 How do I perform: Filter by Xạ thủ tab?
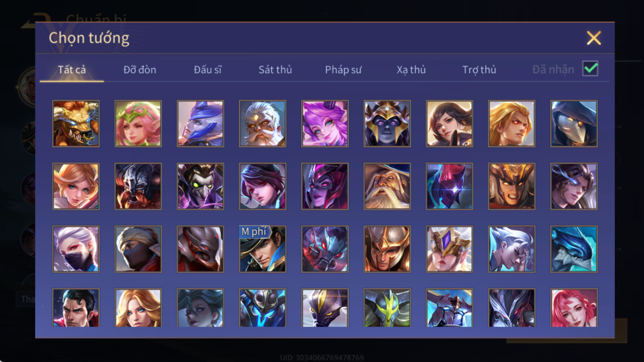[x=411, y=69]
